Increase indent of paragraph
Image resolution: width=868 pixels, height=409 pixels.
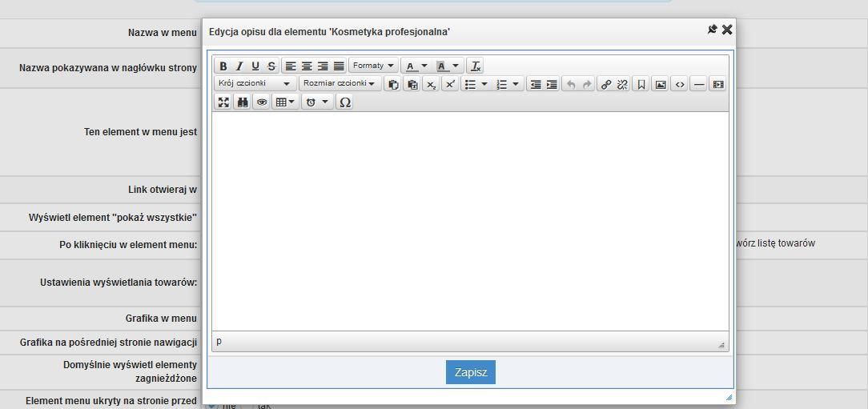(552, 84)
